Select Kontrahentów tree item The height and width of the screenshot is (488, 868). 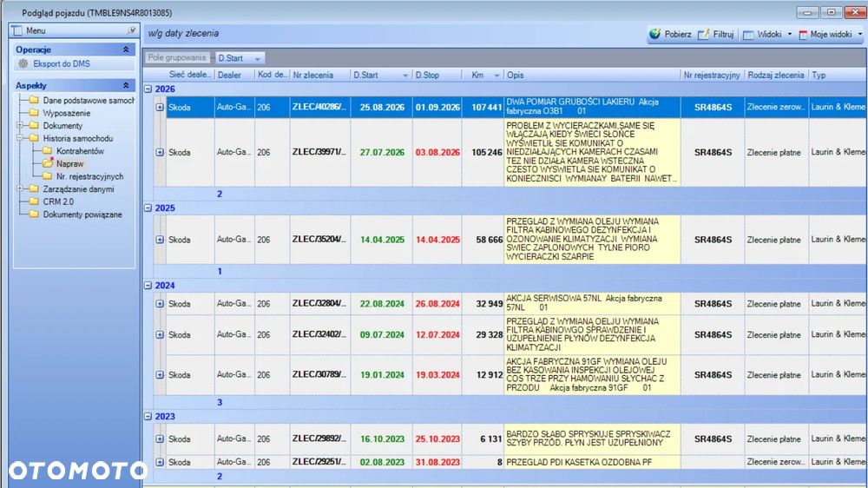click(x=80, y=151)
